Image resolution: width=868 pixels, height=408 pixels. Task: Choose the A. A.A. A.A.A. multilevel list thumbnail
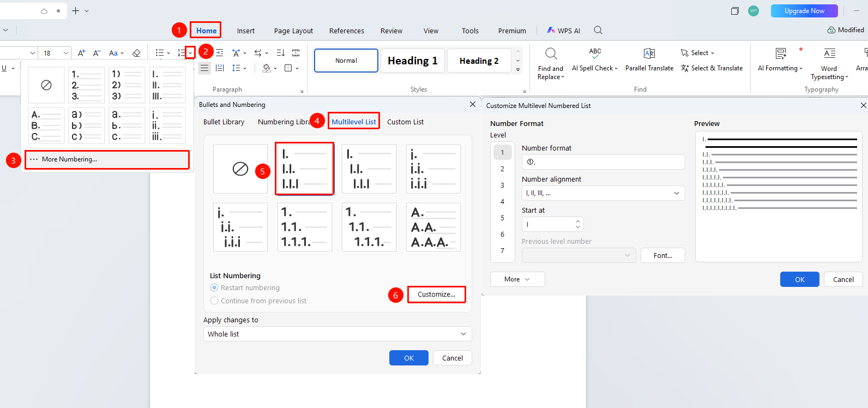pos(433,227)
